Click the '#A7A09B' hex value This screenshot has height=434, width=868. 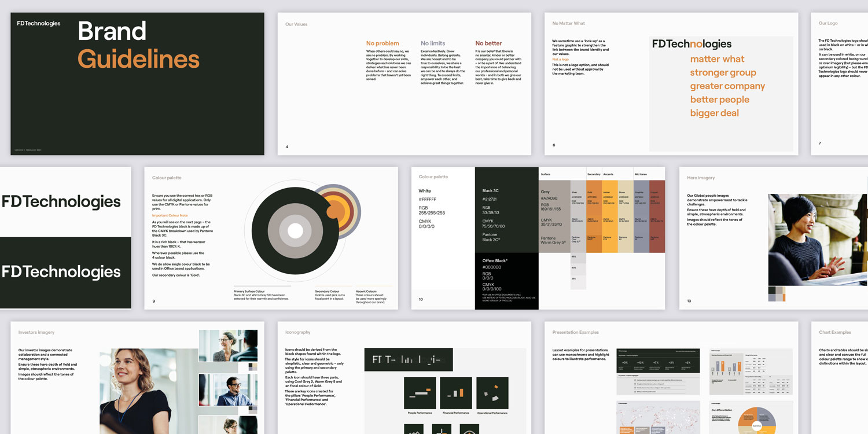pyautogui.click(x=549, y=197)
